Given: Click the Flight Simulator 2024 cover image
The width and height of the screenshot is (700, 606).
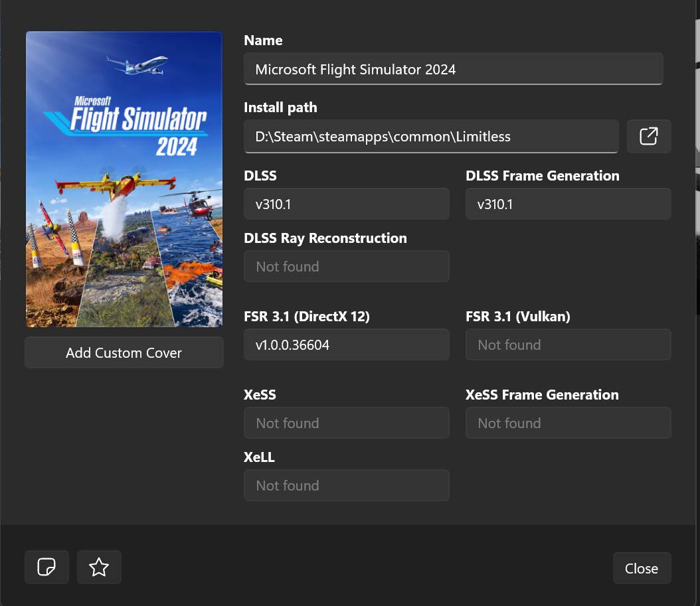Looking at the screenshot, I should 124,179.
